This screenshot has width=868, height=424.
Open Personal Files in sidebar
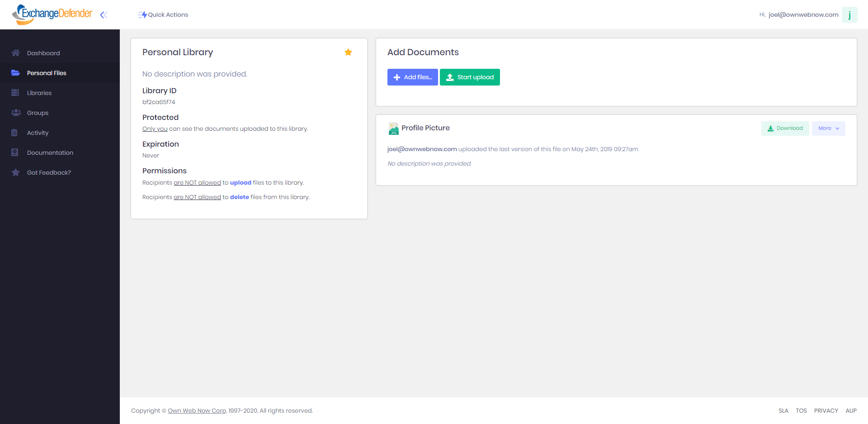click(47, 73)
